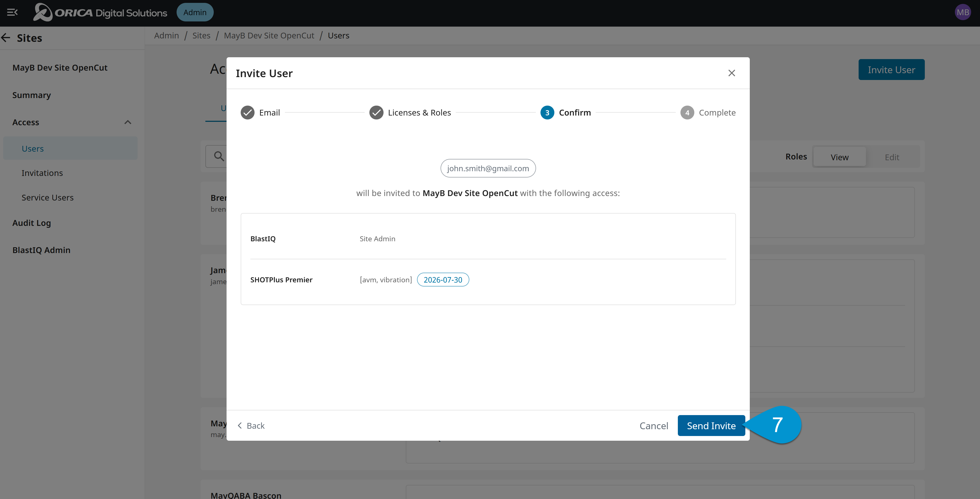This screenshot has width=980, height=499.
Task: Close the Invite User dialog
Action: pos(731,73)
